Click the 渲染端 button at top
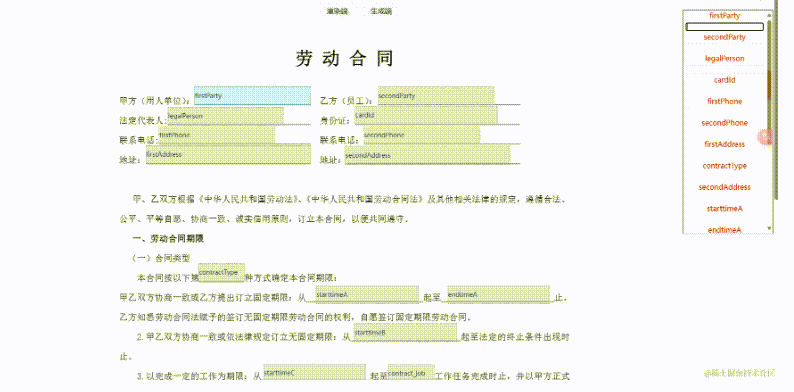The image size is (794, 392). [337, 11]
